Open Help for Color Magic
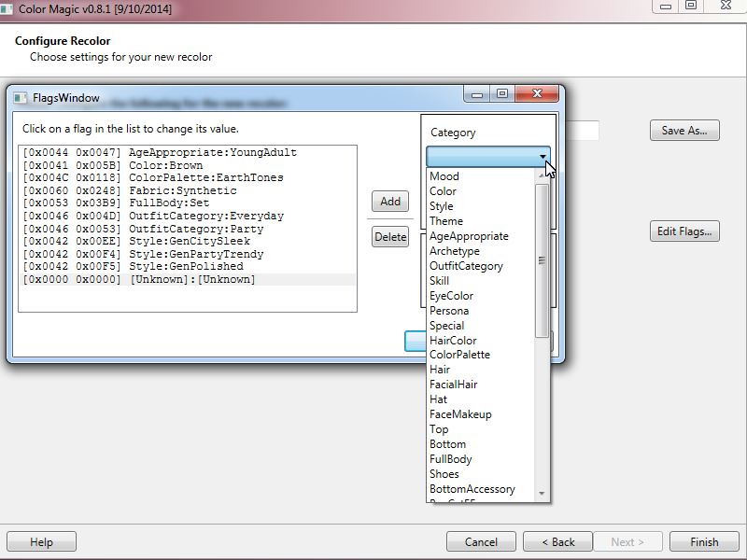 [41, 542]
